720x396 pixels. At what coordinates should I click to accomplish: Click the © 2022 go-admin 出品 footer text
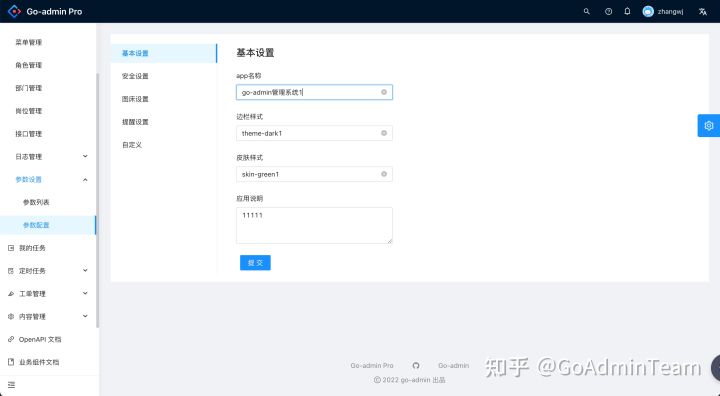tap(410, 380)
